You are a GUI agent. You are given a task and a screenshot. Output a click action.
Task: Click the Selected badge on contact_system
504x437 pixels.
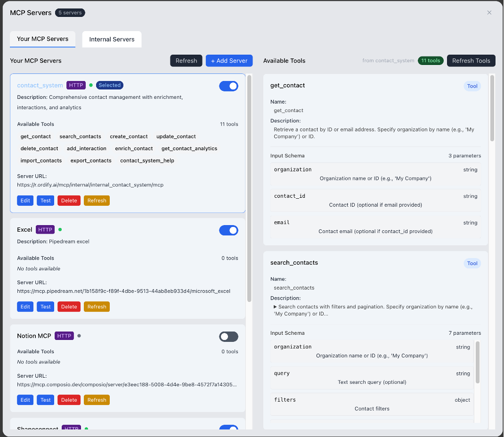coord(109,85)
